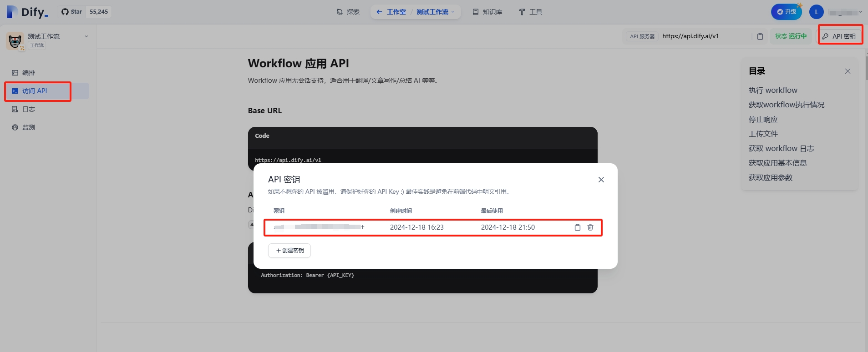Click the Base URL heading

coord(265,111)
